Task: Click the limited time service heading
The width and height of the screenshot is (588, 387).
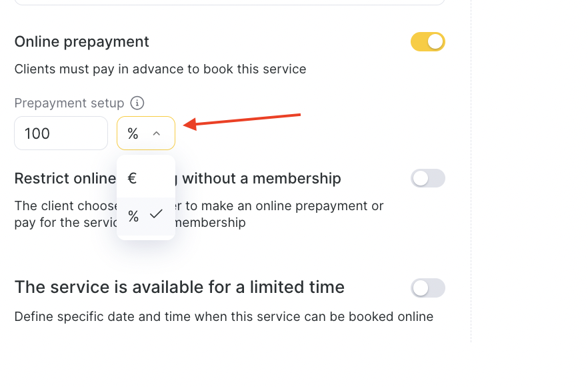Action: coord(179,288)
